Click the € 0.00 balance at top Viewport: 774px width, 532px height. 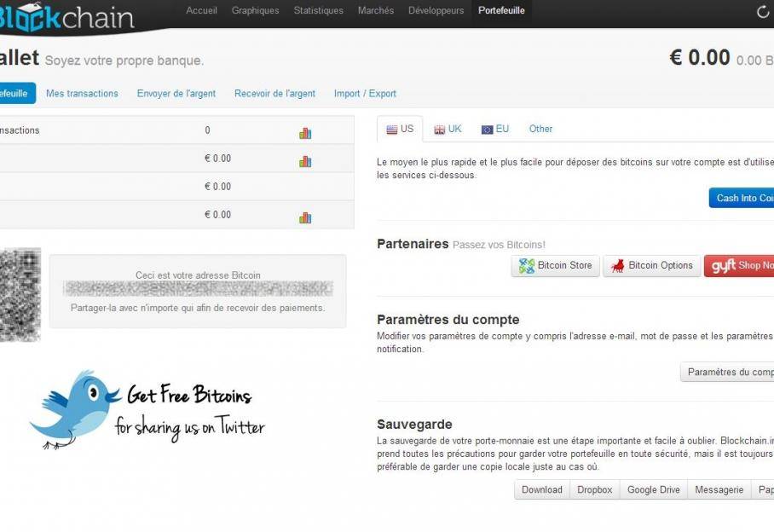coord(700,58)
